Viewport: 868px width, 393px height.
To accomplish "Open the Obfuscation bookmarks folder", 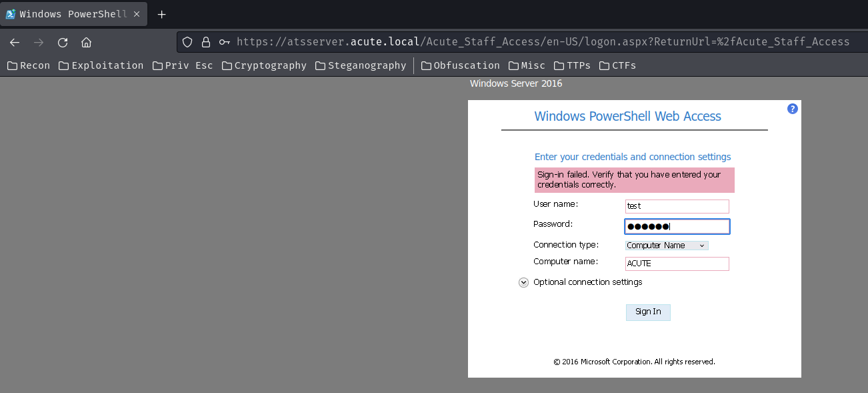I will click(x=461, y=65).
